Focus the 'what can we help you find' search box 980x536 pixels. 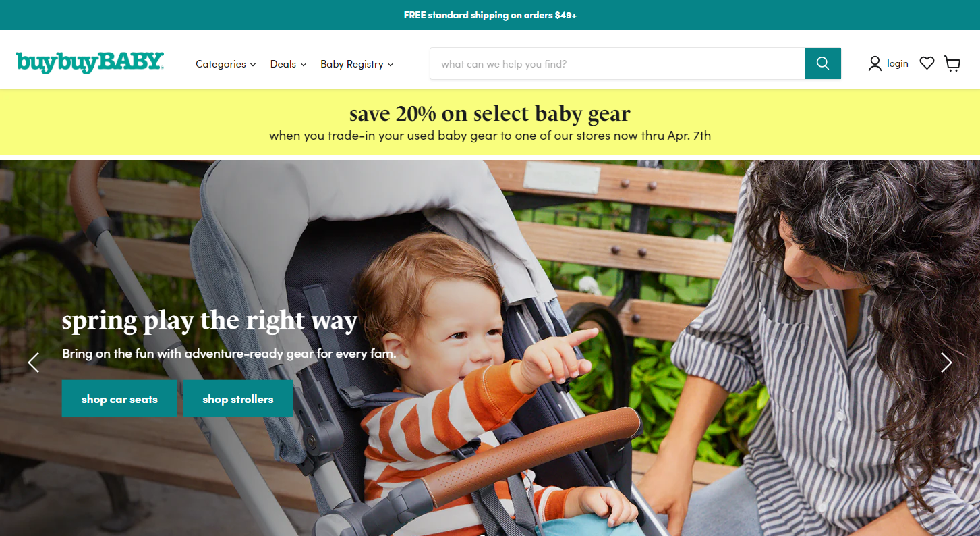[617, 63]
